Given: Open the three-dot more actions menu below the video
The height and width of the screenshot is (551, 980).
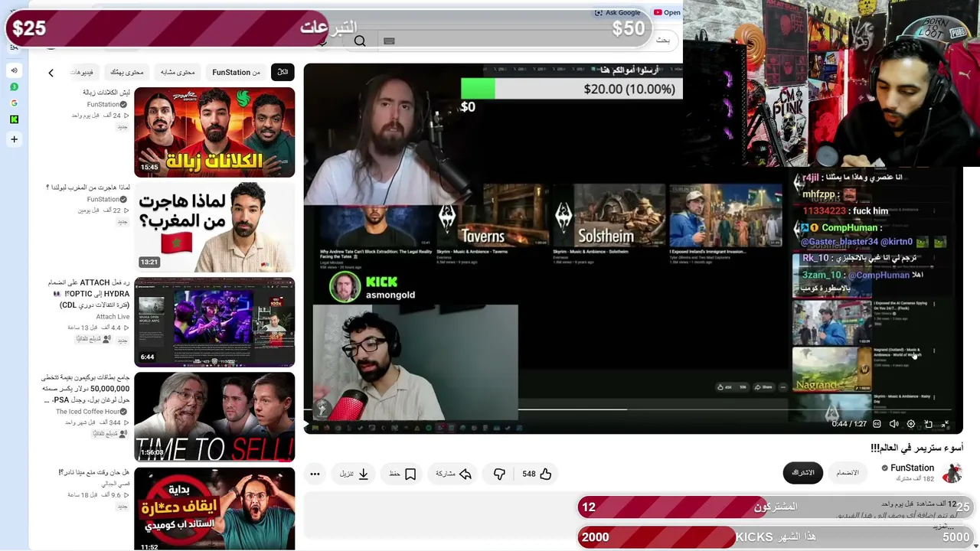Looking at the screenshot, I should click(x=315, y=474).
